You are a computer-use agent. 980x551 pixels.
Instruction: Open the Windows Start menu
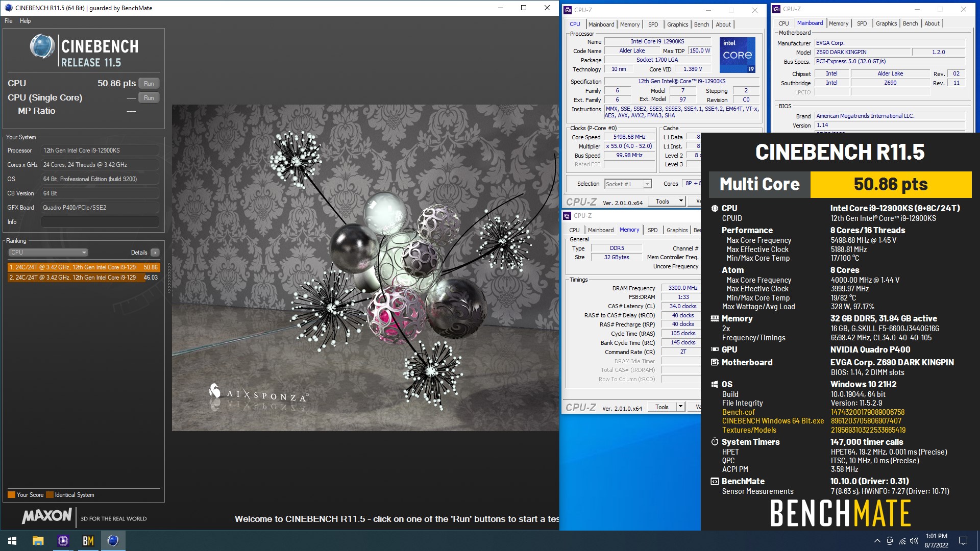coord(12,541)
